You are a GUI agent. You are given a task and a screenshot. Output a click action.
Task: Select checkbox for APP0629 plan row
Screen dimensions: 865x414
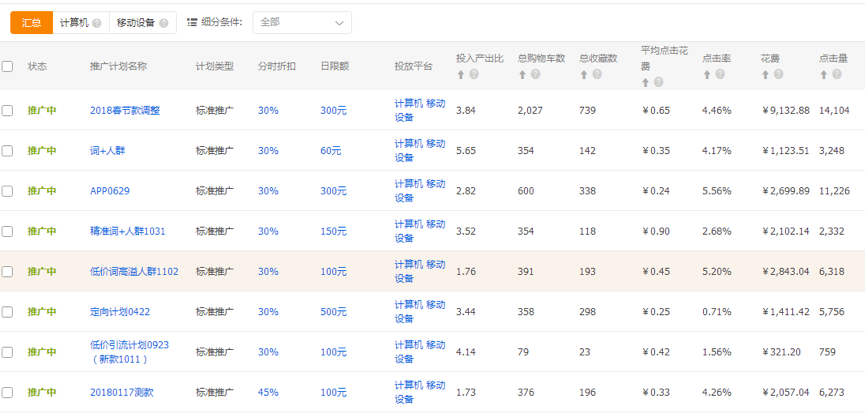[8, 191]
